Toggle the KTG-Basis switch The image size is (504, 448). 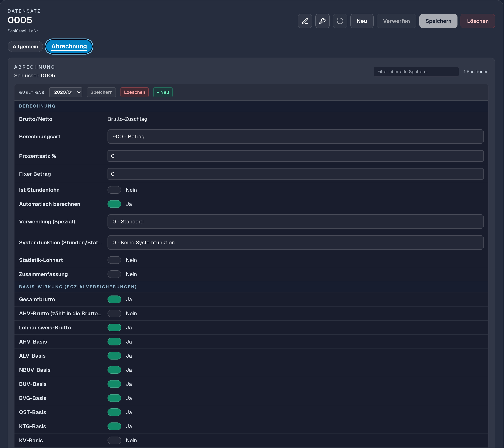(x=114, y=426)
